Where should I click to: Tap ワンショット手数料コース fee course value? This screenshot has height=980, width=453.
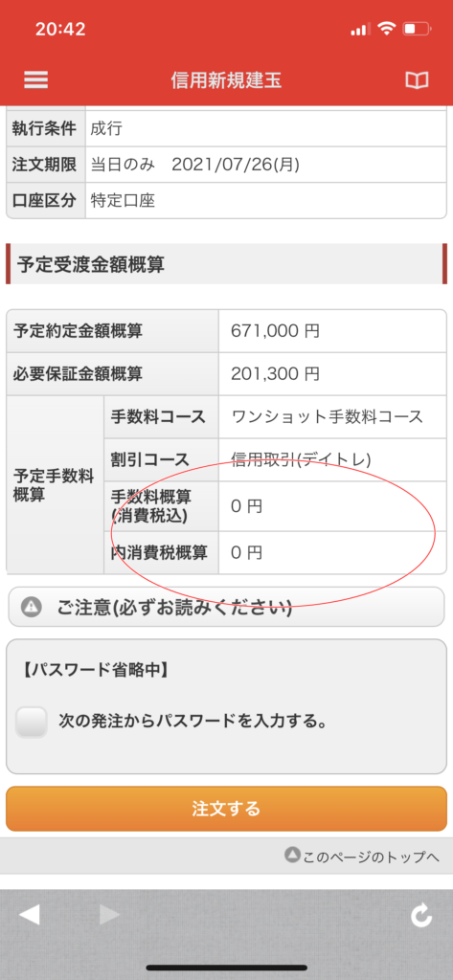pyautogui.click(x=333, y=417)
